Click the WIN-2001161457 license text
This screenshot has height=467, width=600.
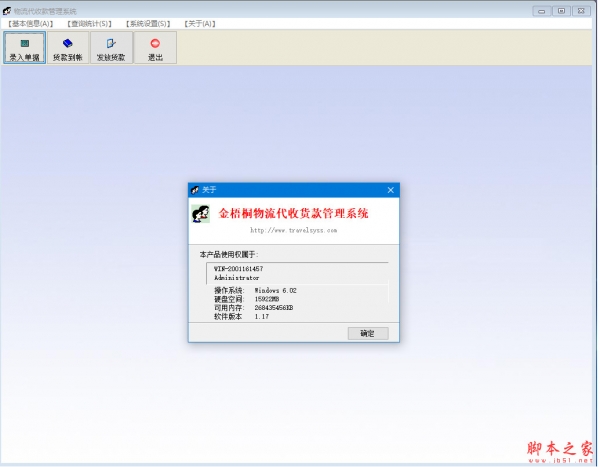pos(238,269)
